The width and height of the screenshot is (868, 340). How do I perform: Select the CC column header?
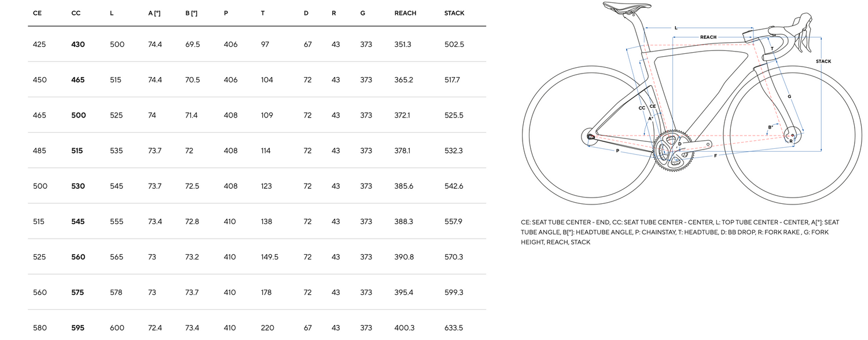click(x=76, y=13)
